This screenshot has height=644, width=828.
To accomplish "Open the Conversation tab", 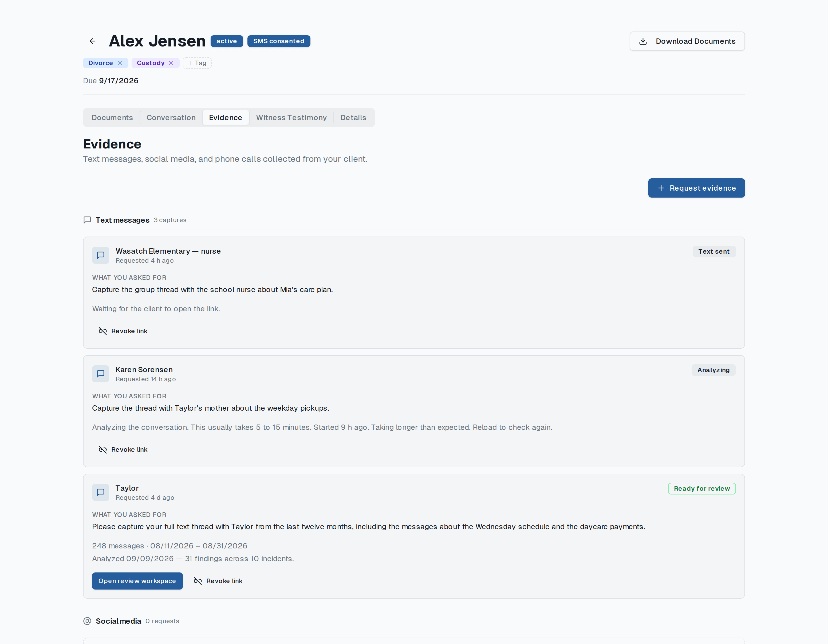I will click(x=171, y=117).
